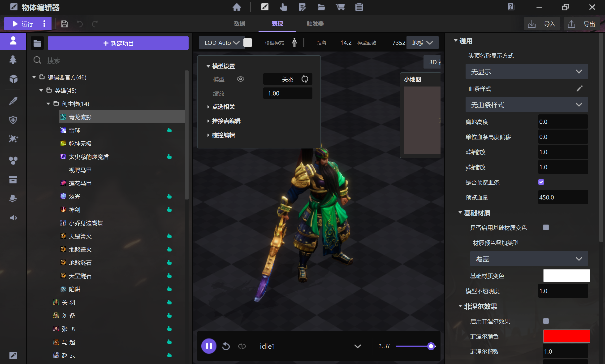The height and width of the screenshot is (364, 605).
Task: Open the 地板 dropdown
Action: tap(422, 43)
